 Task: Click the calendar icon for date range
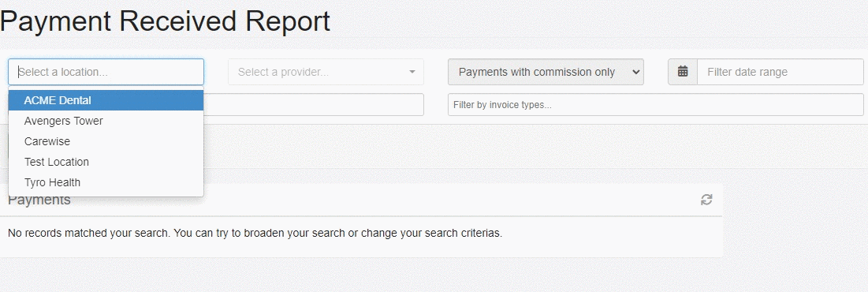[683, 72]
